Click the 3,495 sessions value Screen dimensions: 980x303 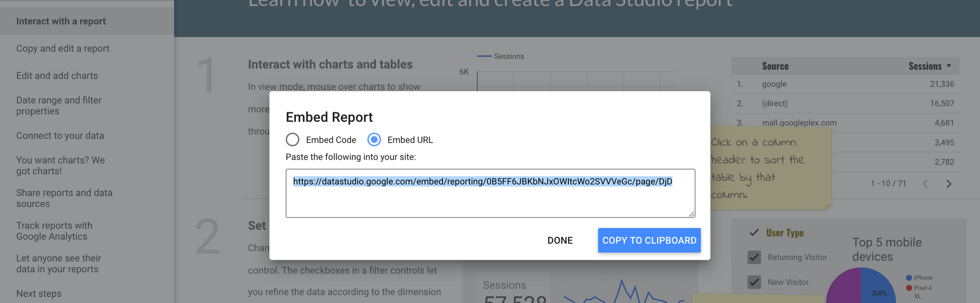(944, 142)
